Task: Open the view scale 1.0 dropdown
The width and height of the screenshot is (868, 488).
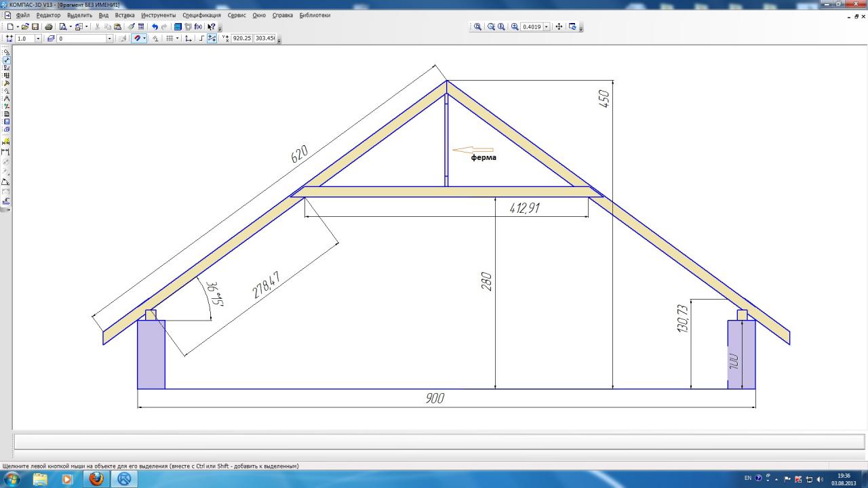Action: pyautogui.click(x=38, y=39)
